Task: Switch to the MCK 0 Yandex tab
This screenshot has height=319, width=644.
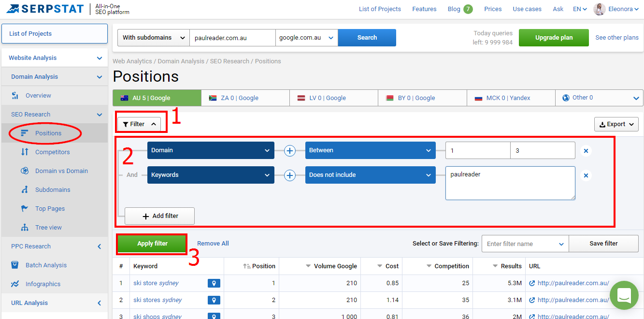Action: coord(511,98)
